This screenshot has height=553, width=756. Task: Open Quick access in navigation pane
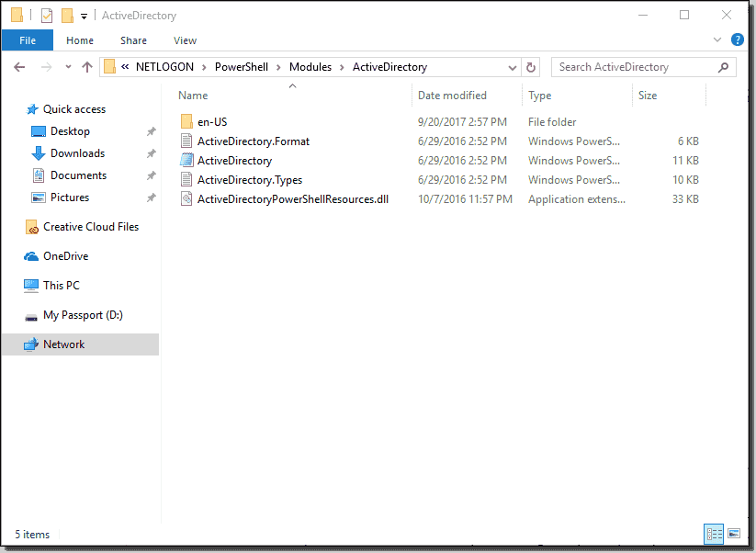click(x=74, y=109)
